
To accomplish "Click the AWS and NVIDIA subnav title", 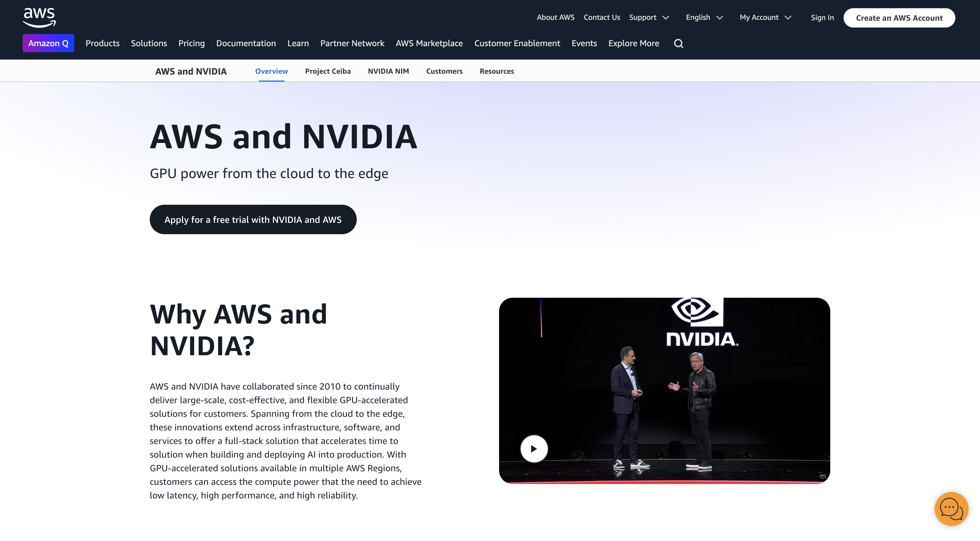I will click(x=191, y=71).
